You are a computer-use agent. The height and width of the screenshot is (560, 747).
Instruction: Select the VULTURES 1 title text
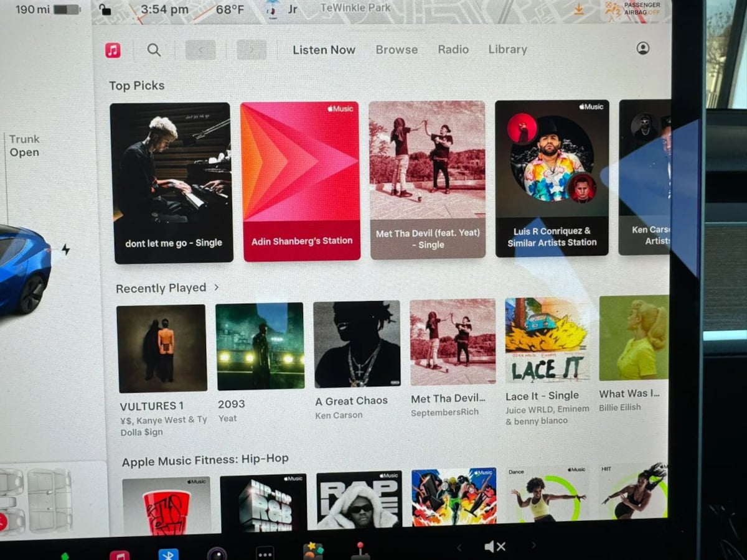[151, 406]
